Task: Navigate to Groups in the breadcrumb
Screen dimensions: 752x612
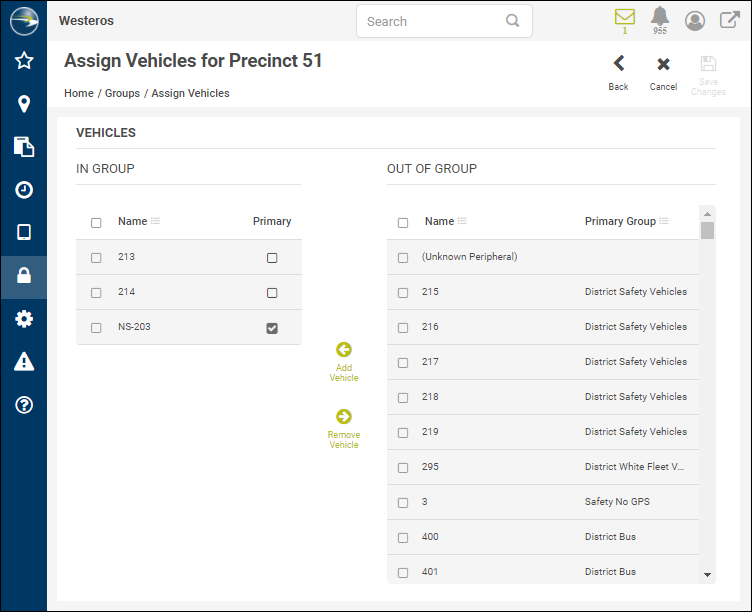Action: tap(122, 93)
